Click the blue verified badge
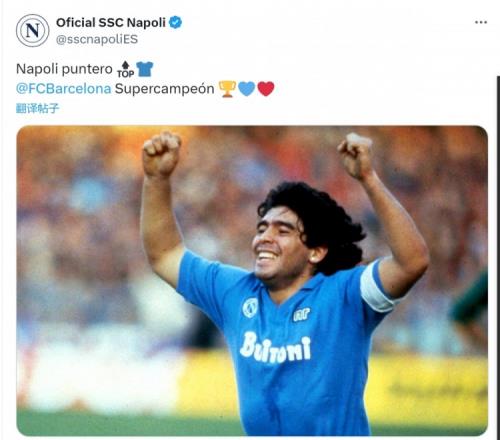Screen dimensions: 500x440 point(175,22)
